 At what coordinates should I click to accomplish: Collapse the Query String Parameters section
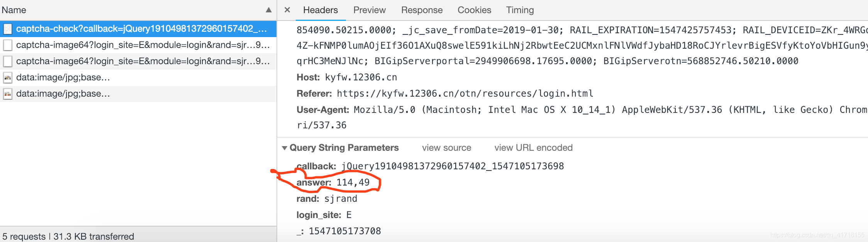point(285,148)
